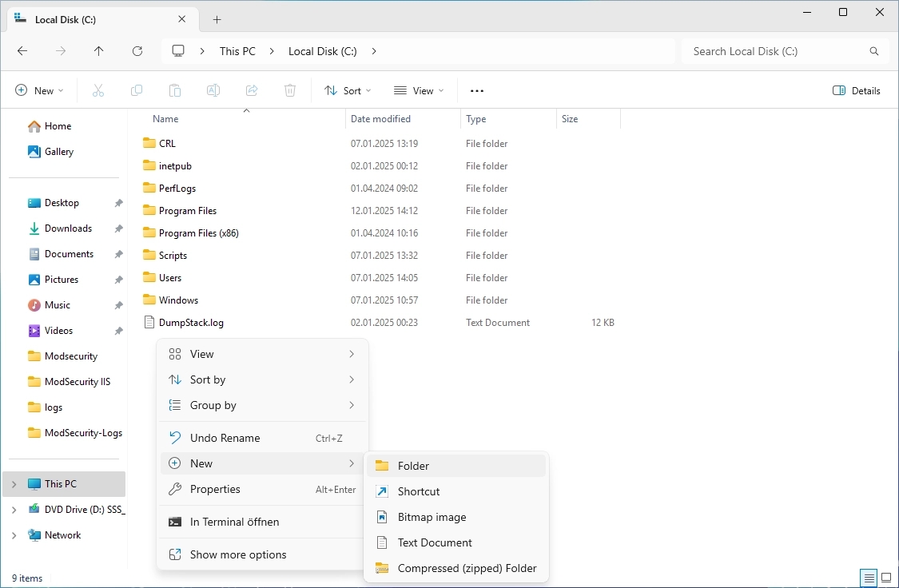Refresh the current folder view
This screenshot has height=588, width=899.
[x=137, y=51]
